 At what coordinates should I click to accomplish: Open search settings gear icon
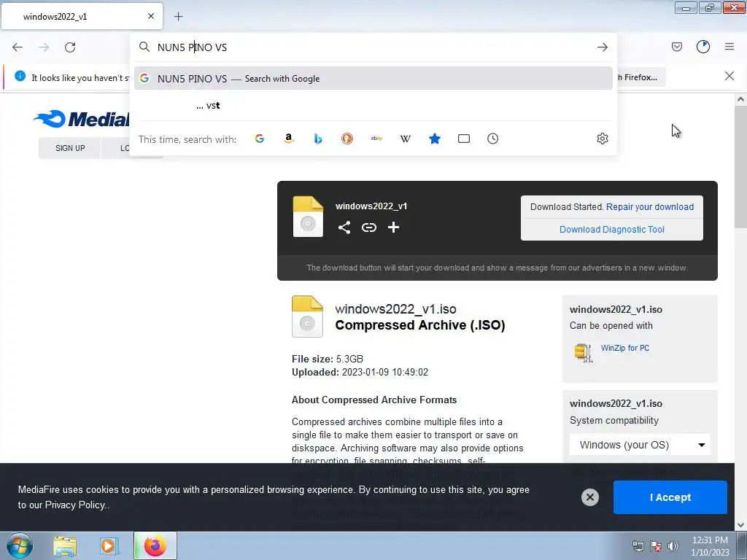[602, 139]
